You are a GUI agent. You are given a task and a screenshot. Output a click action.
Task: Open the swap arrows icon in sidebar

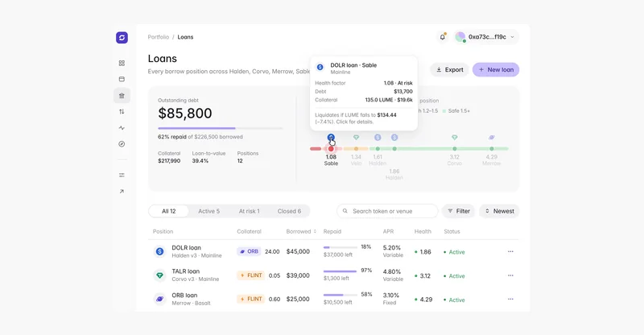tap(122, 111)
